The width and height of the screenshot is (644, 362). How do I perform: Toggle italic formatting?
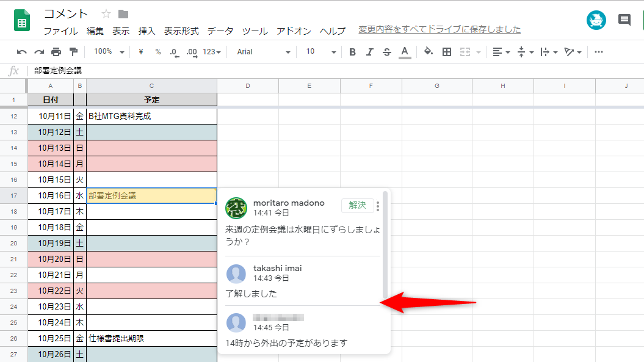(369, 52)
